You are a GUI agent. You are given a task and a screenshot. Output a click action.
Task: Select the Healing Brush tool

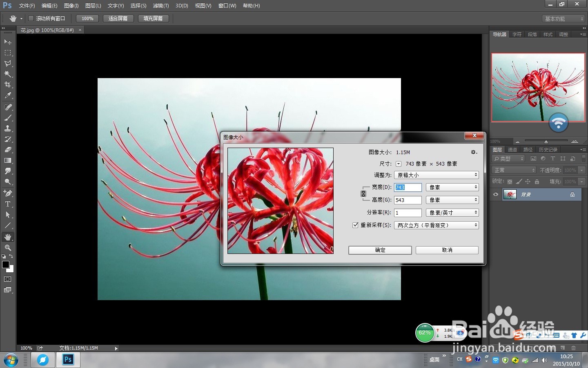point(8,107)
